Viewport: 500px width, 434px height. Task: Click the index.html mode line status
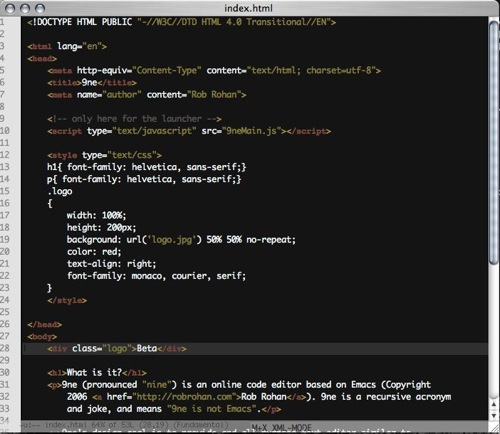[x=125, y=425]
